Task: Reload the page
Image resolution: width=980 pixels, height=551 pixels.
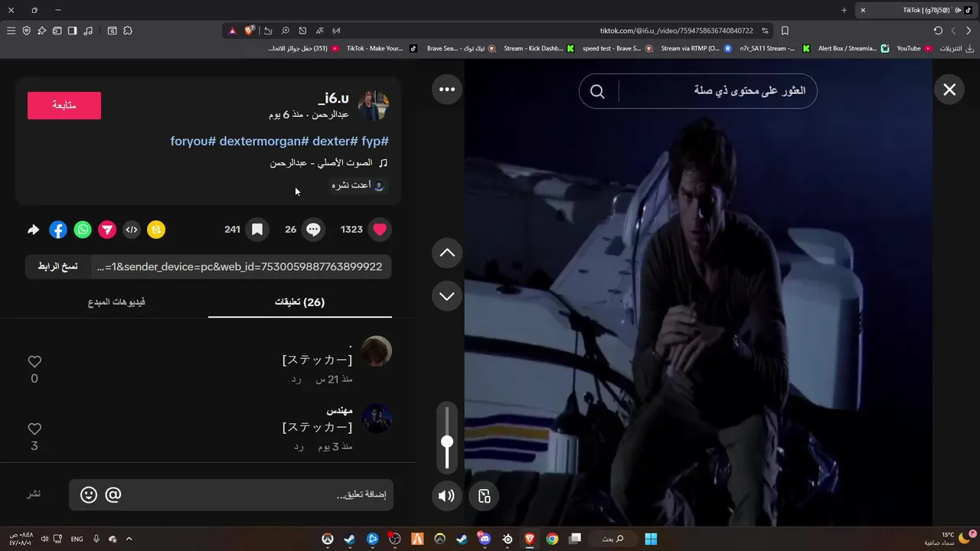Action: pos(938,31)
